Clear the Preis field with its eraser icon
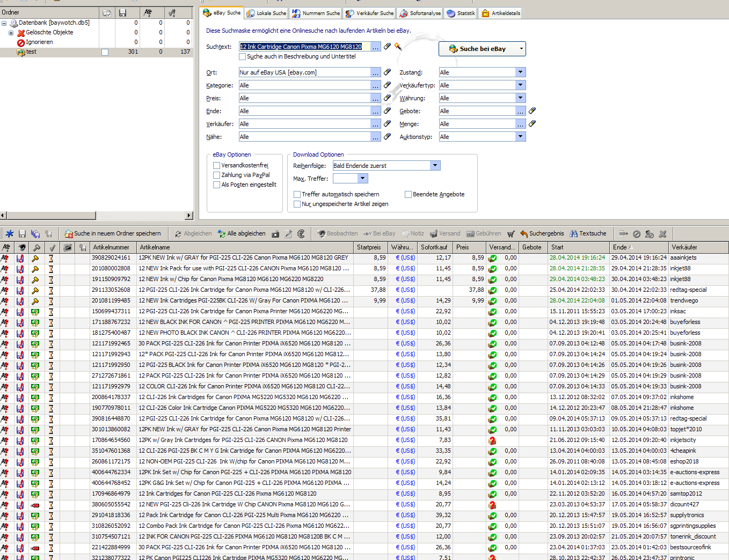Screen dimensions: 729x560 [x=387, y=98]
